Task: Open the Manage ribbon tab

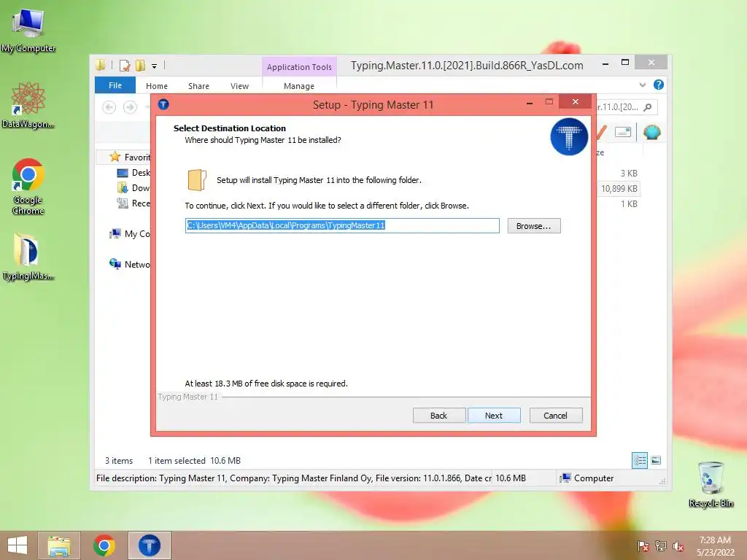Action: point(299,86)
